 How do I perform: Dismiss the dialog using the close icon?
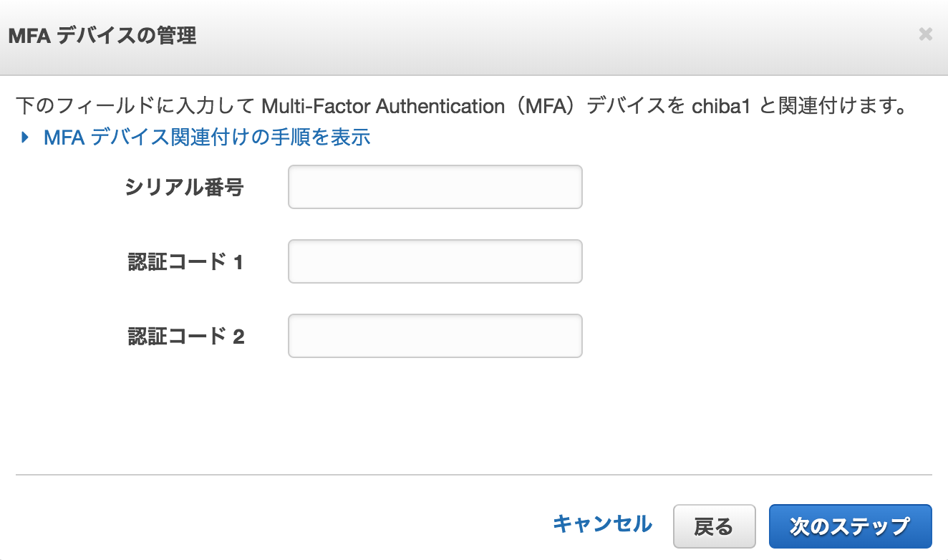pyautogui.click(x=926, y=34)
